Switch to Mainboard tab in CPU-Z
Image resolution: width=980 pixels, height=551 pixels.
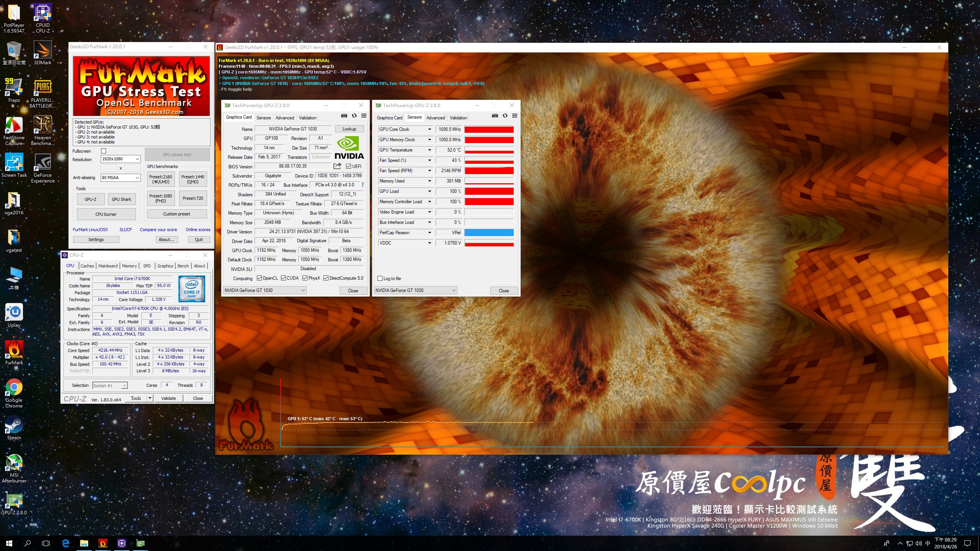(108, 266)
